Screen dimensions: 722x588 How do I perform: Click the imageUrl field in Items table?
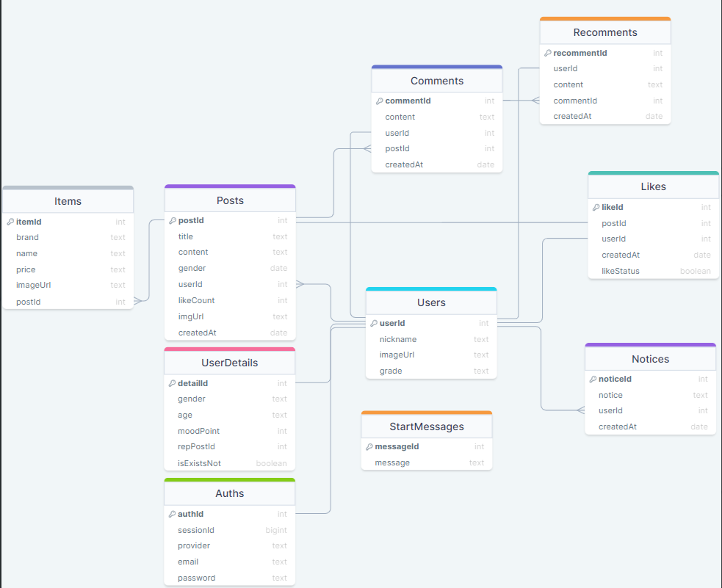(x=68, y=286)
